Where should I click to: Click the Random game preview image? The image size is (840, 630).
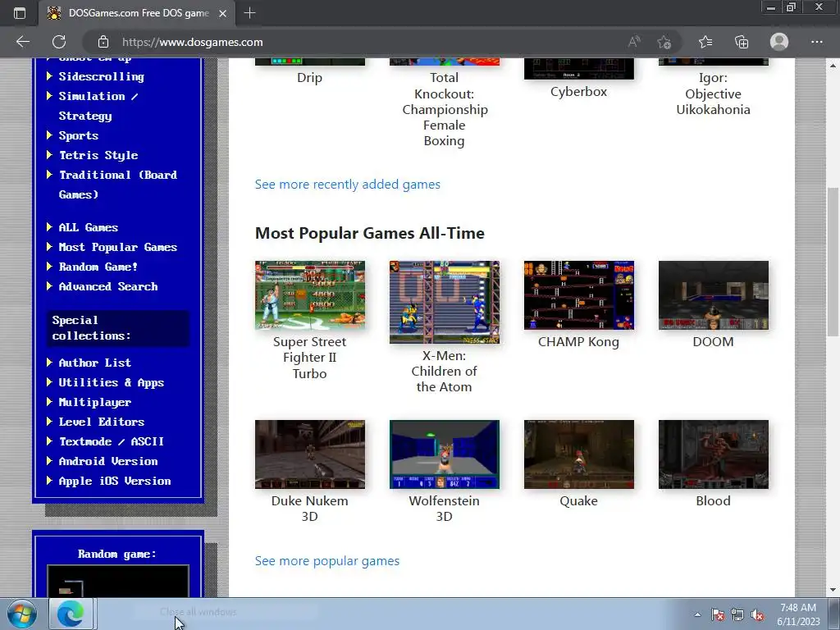coord(118,582)
